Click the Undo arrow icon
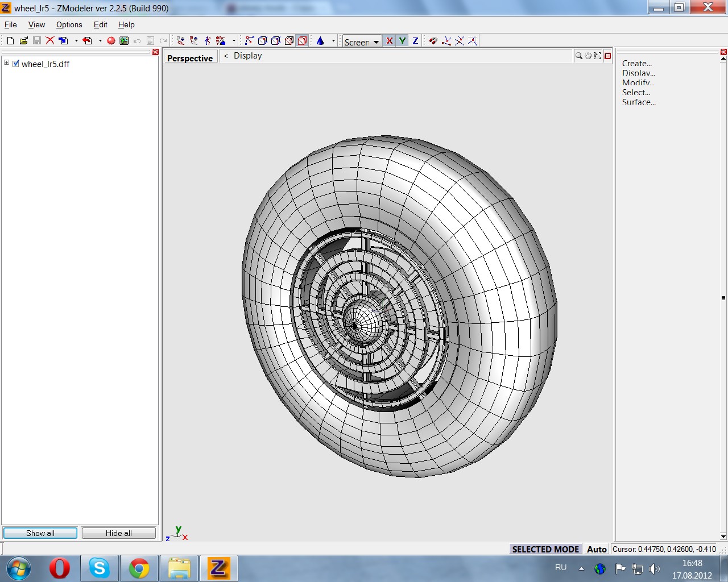The width and height of the screenshot is (728, 582). coord(137,41)
